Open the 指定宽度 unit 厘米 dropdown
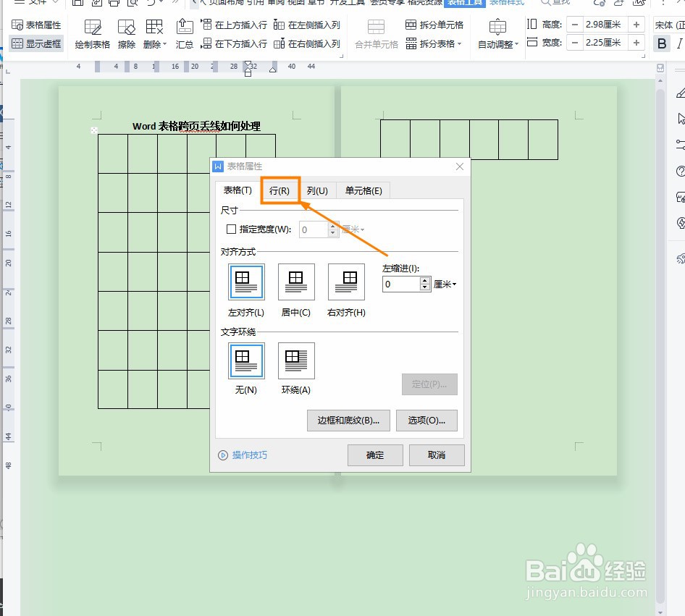Viewport: 685px width, 616px height. [x=353, y=229]
